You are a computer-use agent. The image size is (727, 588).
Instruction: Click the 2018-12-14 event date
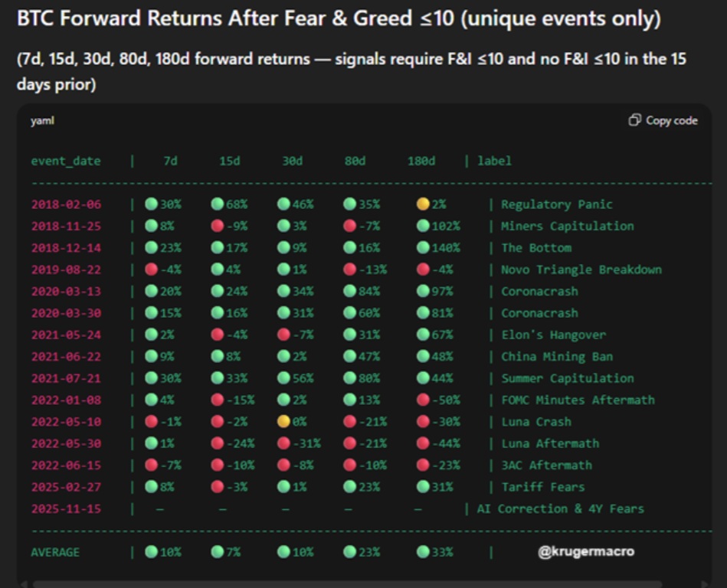pyautogui.click(x=65, y=248)
